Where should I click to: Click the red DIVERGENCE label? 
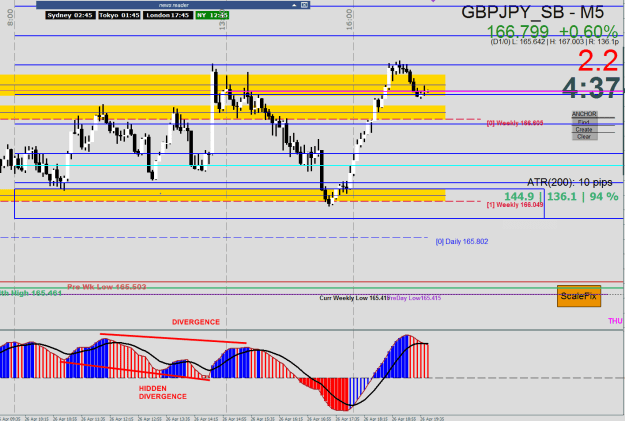[x=196, y=322]
